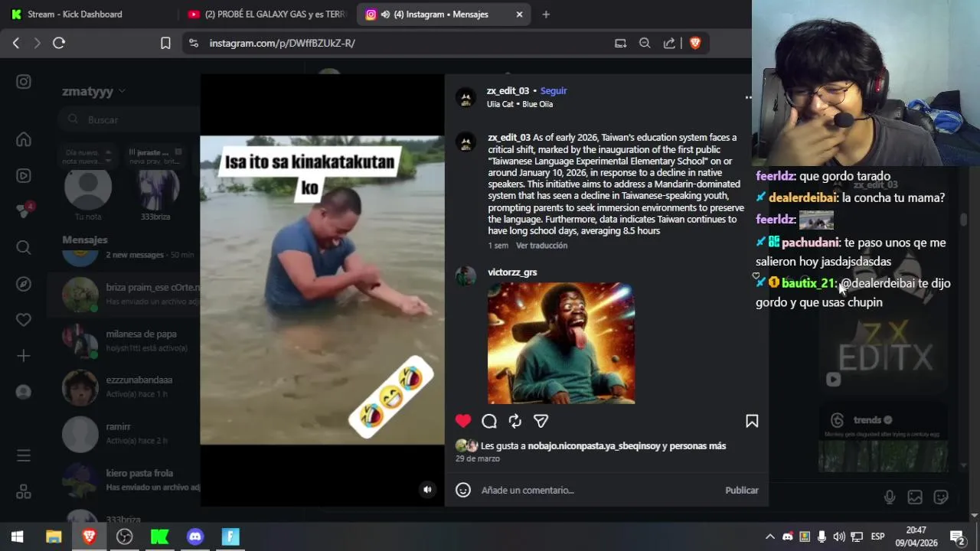Like the post with the heart icon
The height and width of the screenshot is (551, 980).
pos(463,421)
